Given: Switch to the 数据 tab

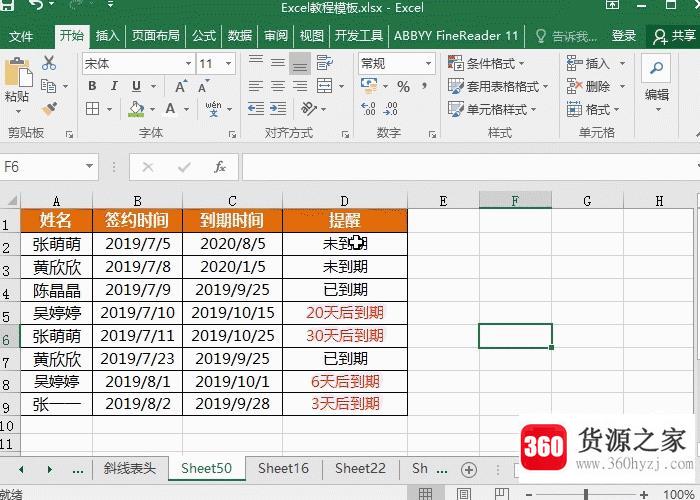Looking at the screenshot, I should [240, 36].
